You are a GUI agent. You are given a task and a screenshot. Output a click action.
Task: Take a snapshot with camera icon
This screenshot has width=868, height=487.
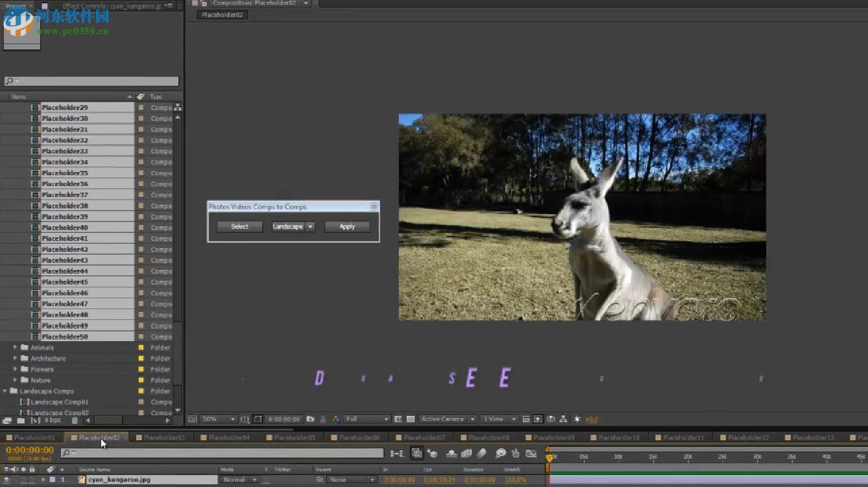(x=310, y=419)
